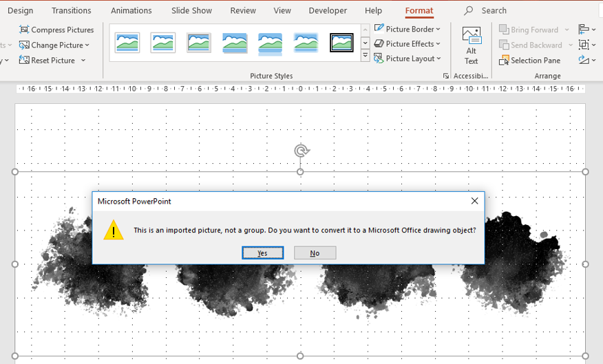The height and width of the screenshot is (364, 603).
Task: Open Picture Layout dropdown
Action: click(x=407, y=58)
